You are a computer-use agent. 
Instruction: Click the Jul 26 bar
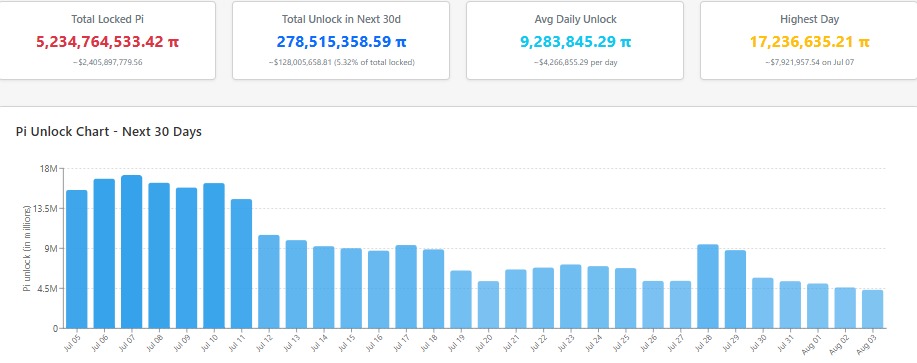coord(654,305)
